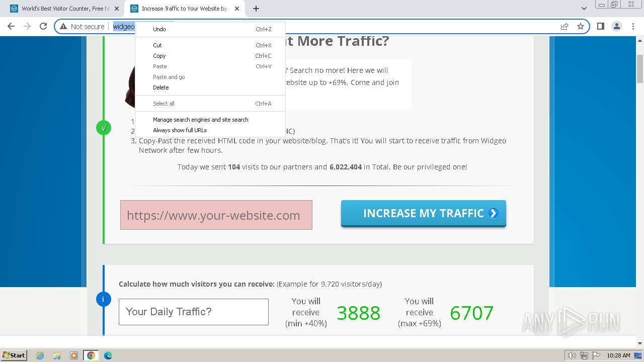Open Manage search engines and site search
The width and height of the screenshot is (644, 362).
click(x=210, y=120)
